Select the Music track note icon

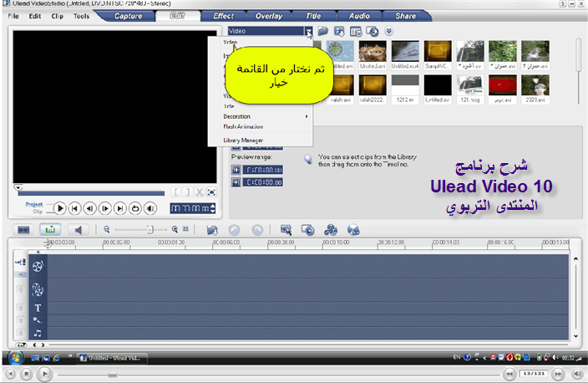pos(38,333)
